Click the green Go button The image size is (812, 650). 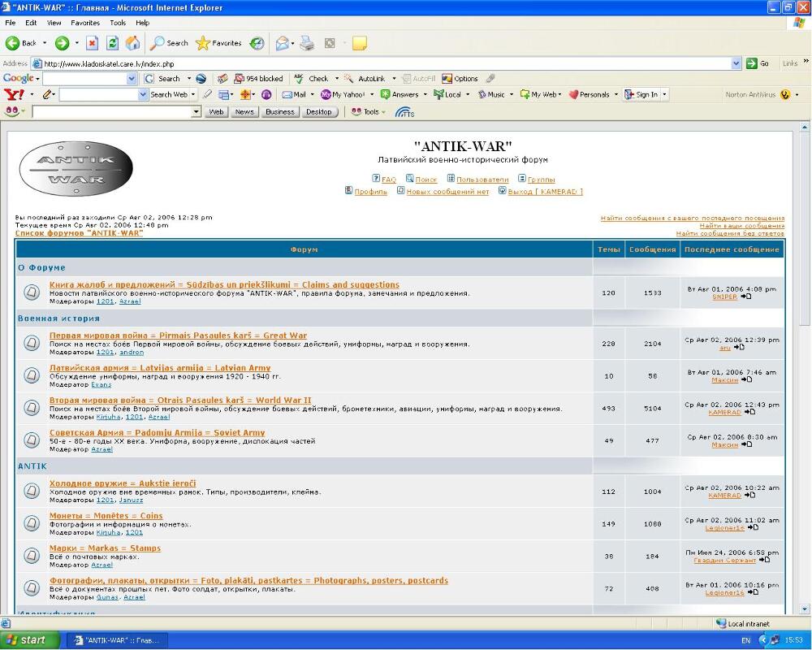pos(758,63)
